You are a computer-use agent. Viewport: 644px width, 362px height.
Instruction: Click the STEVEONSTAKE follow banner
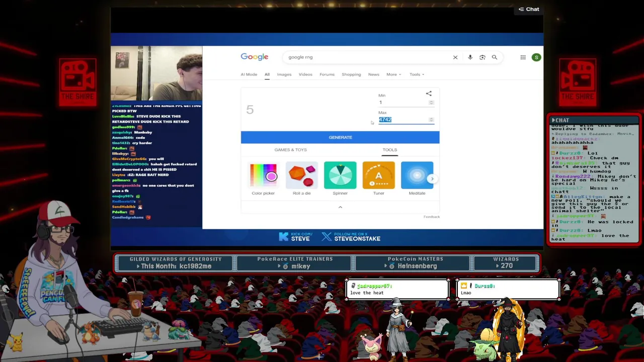351,237
